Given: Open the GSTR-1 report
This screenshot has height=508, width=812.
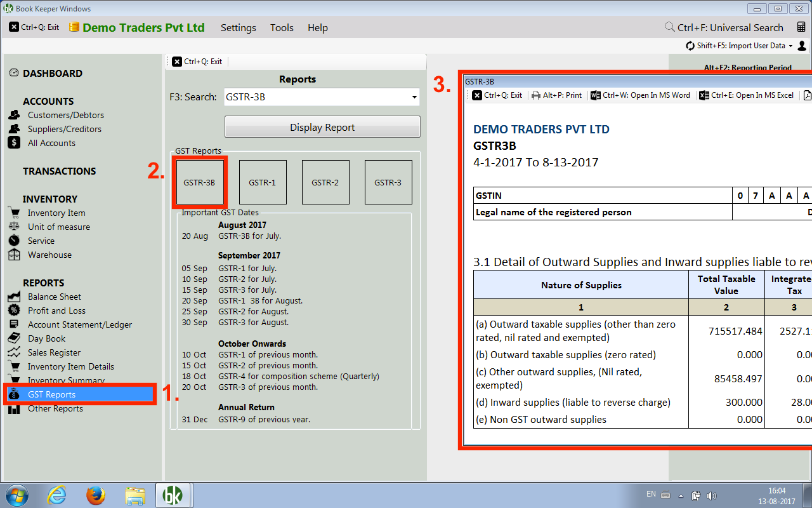Looking at the screenshot, I should click(263, 182).
